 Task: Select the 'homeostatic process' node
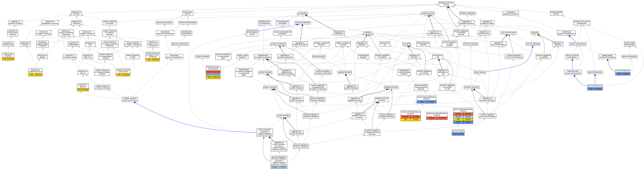click(187, 13)
